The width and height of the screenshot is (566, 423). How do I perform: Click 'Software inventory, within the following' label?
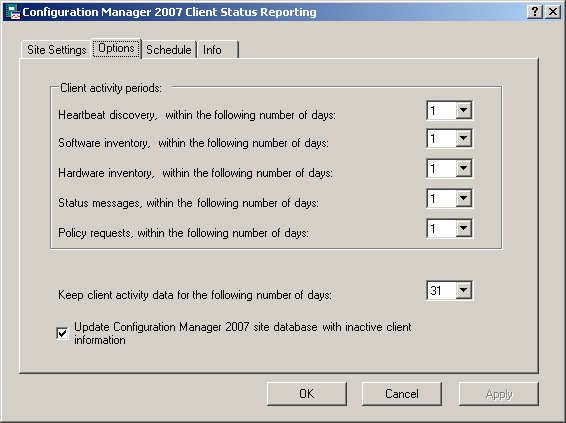pos(193,143)
